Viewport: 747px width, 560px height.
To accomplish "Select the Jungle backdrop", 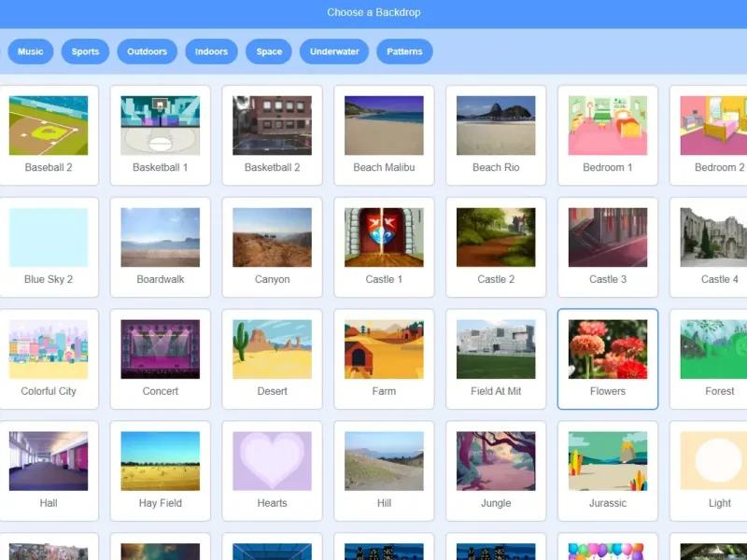I will click(496, 471).
